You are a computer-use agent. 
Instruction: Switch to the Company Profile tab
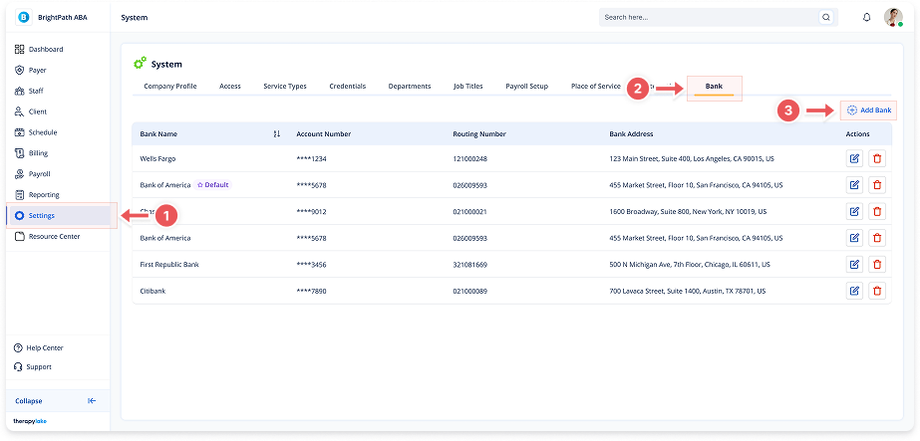pos(170,87)
